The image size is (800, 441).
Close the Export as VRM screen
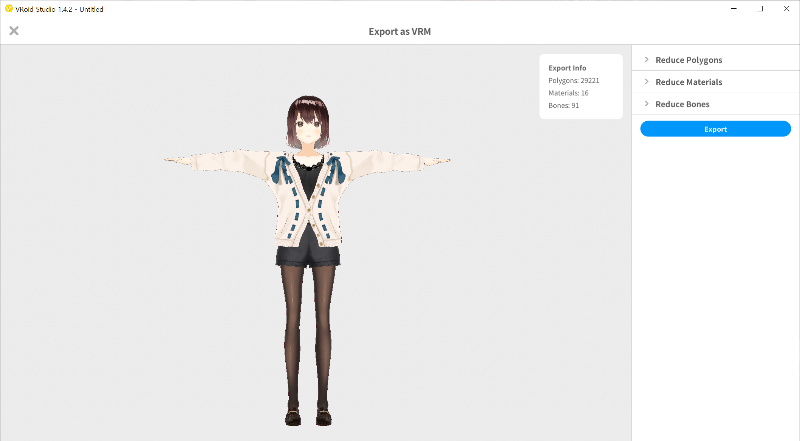click(x=14, y=31)
